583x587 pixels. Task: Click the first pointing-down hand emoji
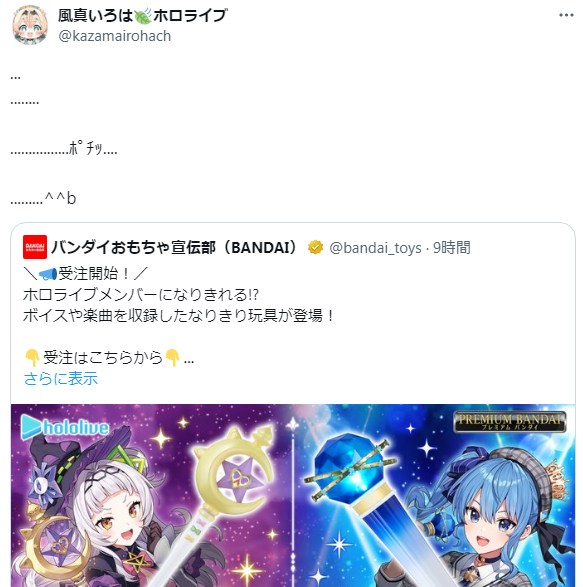33,358
